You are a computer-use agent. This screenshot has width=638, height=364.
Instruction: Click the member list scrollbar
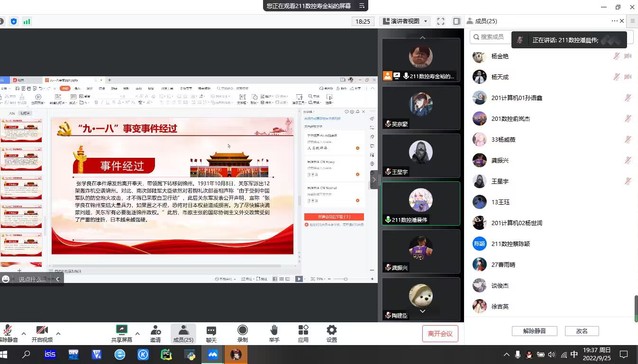(x=636, y=309)
